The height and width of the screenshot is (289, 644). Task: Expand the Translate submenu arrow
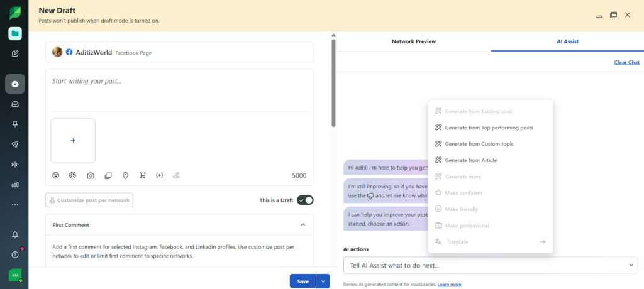(x=543, y=242)
